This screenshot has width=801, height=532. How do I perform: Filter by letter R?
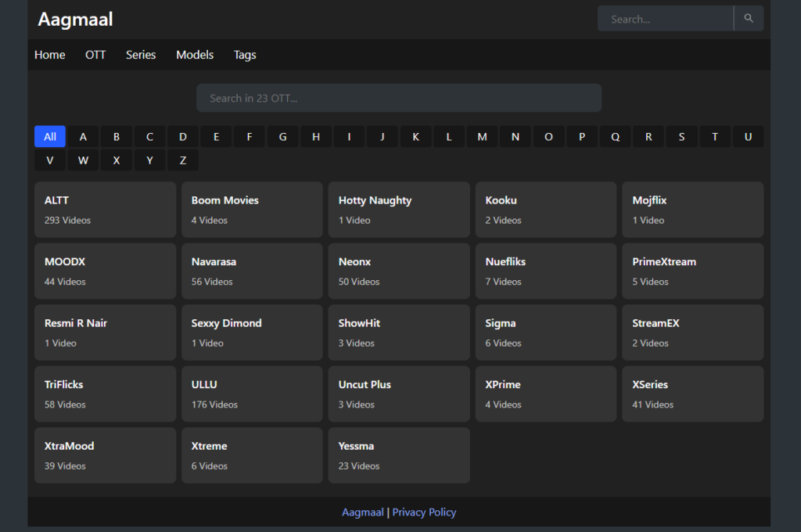click(x=648, y=136)
